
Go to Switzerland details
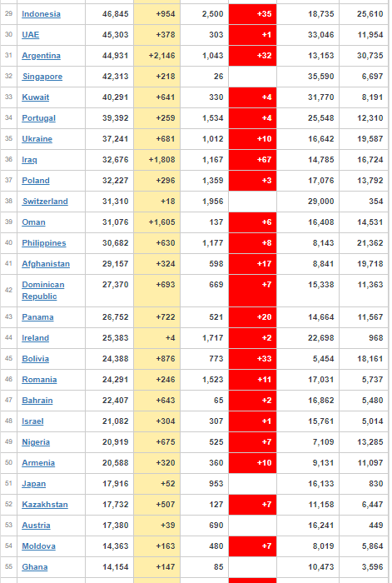point(45,202)
